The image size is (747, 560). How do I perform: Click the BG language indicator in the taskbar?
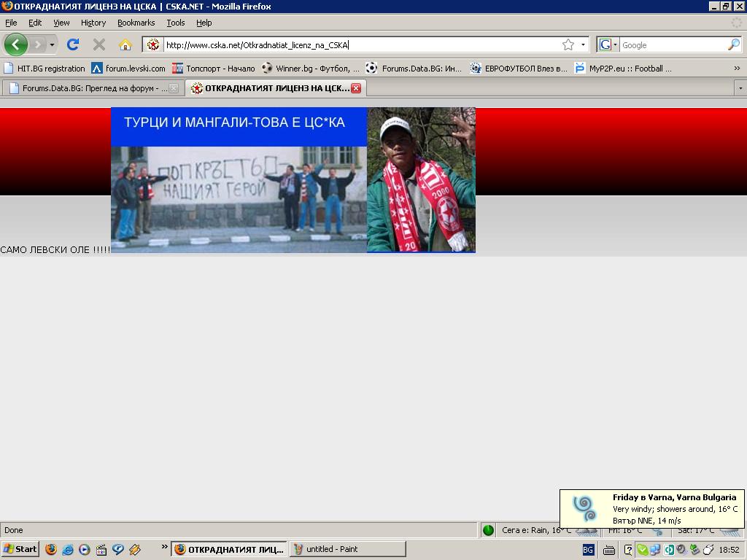pyautogui.click(x=588, y=549)
